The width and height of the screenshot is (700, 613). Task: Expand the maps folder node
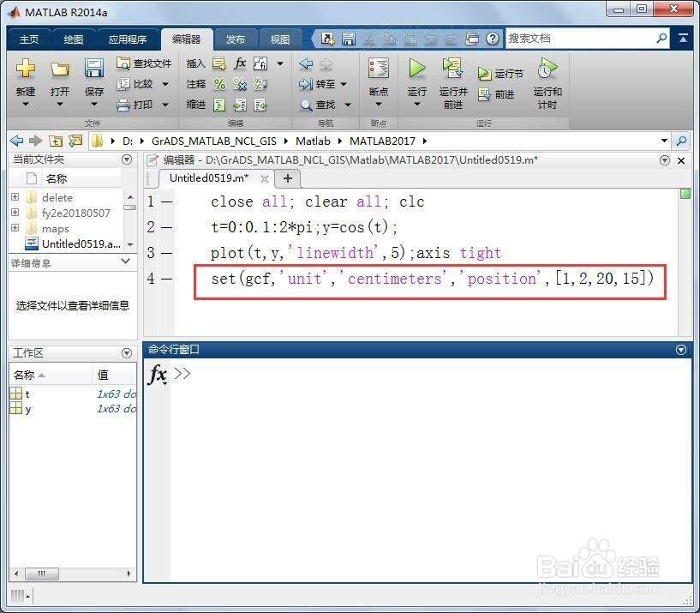[15, 228]
